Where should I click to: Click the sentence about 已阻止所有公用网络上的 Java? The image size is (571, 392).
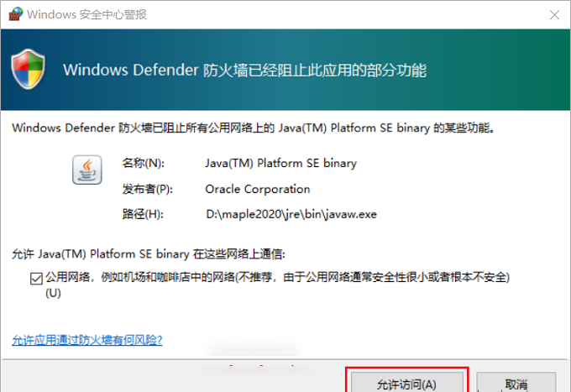tap(253, 128)
